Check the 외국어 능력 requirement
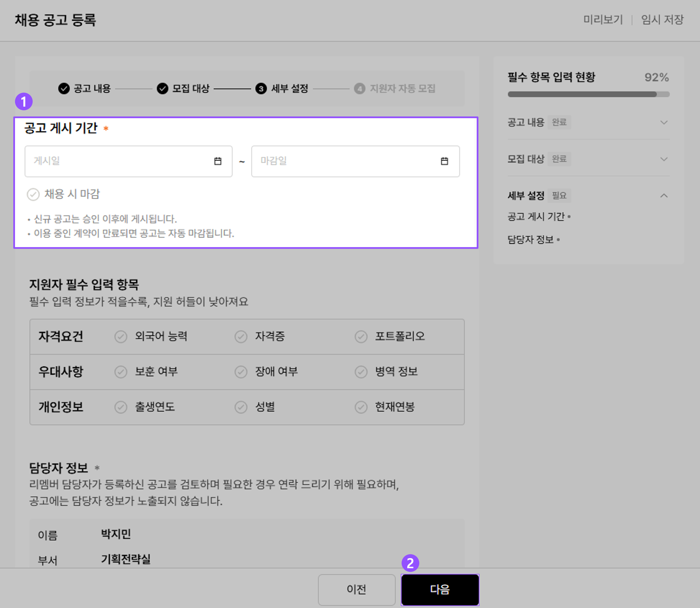Viewport: 700px width, 608px height. (x=121, y=337)
